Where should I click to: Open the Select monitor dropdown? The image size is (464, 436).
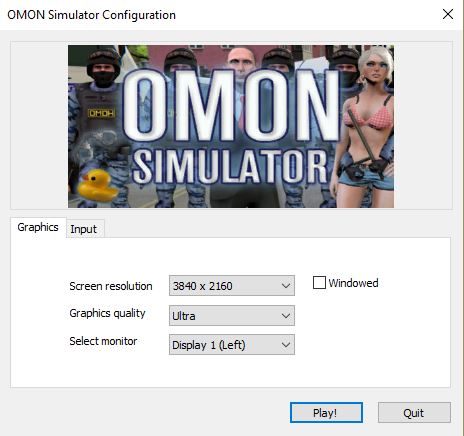click(232, 345)
